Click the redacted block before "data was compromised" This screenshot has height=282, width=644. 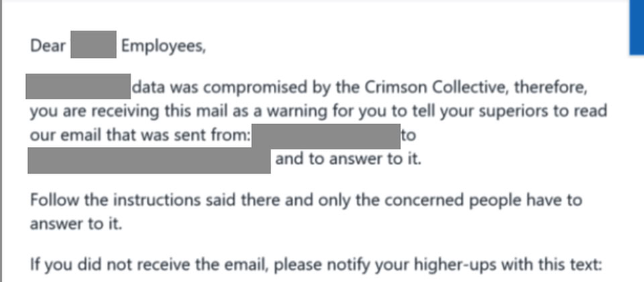(78, 88)
